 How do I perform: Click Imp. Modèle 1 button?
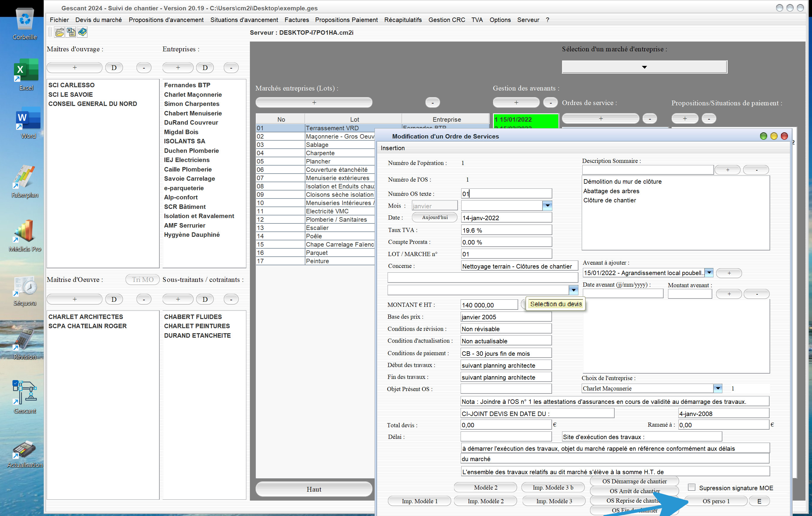click(419, 501)
